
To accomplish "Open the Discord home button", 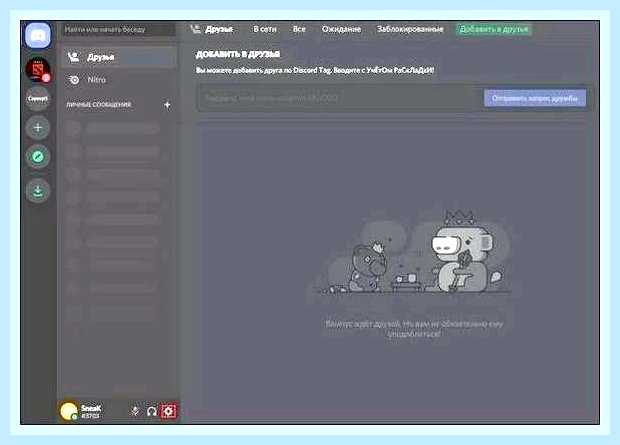I will pos(38,36).
